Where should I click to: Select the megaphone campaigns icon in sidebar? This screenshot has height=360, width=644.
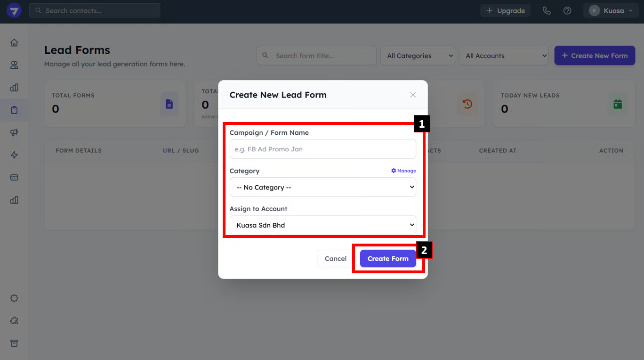point(14,133)
